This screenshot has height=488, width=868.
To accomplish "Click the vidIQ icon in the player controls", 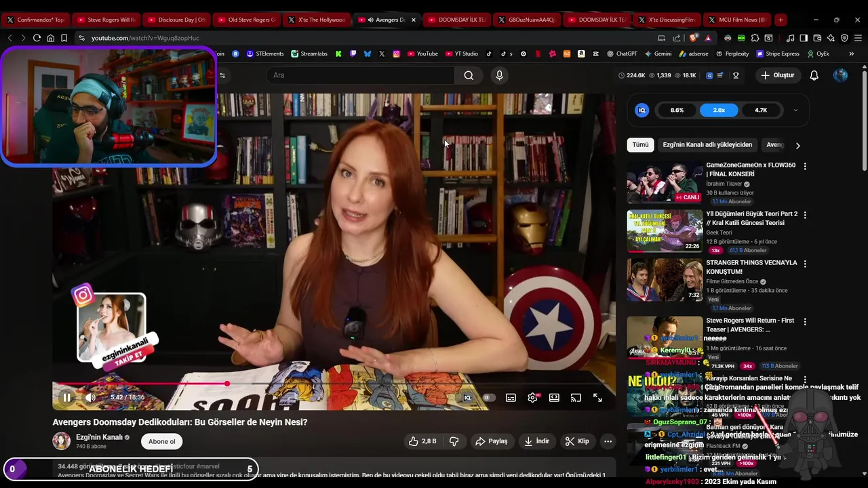I will (x=467, y=398).
